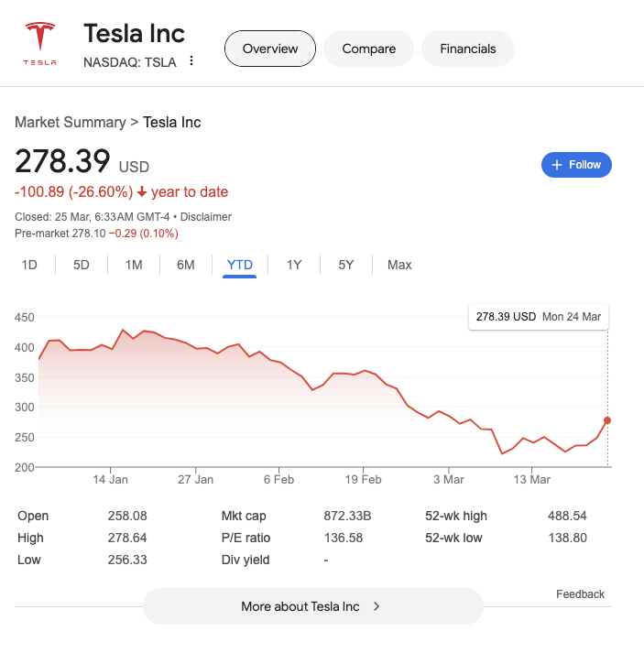Select the 1D time range
Screen dimensions: 644x653
pyautogui.click(x=29, y=265)
